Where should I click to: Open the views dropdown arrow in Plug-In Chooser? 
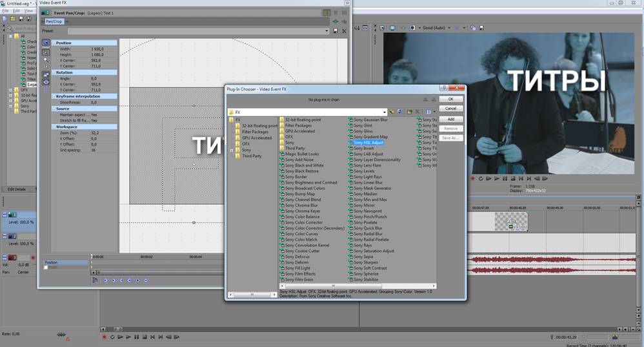(434, 112)
